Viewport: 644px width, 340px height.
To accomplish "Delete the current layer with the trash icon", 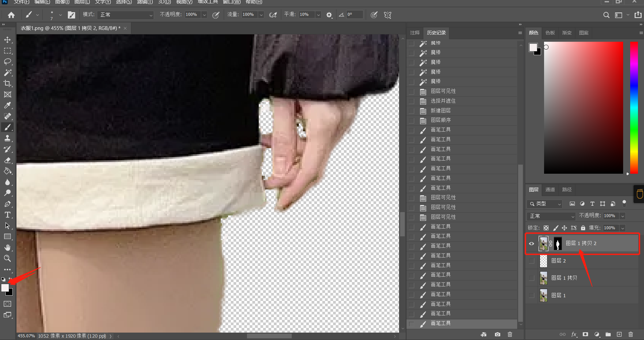I will click(631, 334).
